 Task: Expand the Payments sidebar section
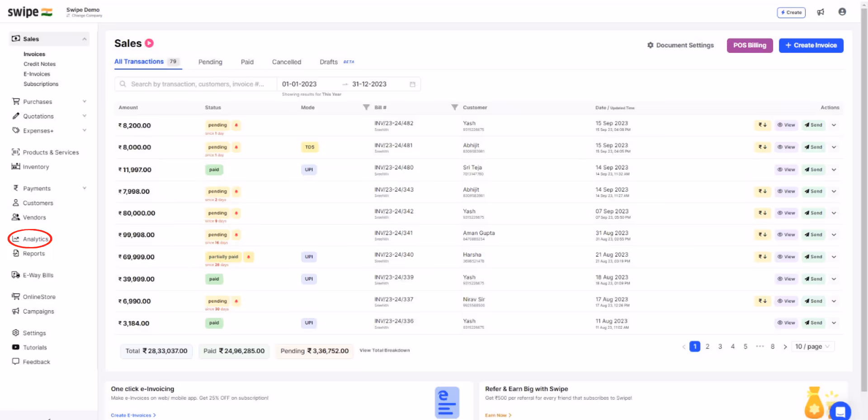(84, 188)
